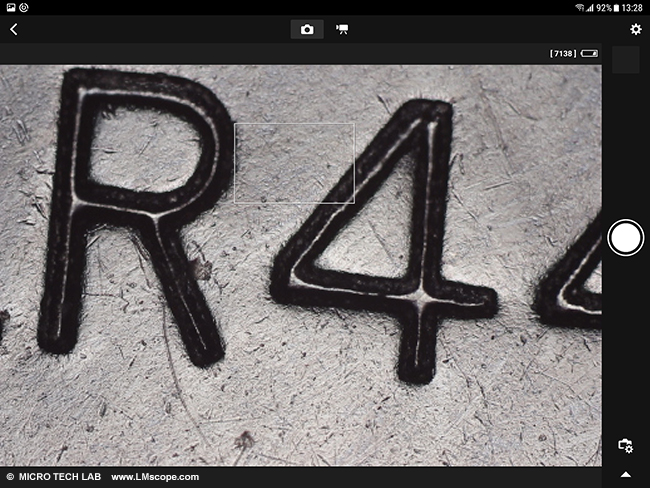Screen dimensions: 650x488
Task: Expand the panel with the up arrow
Action: [625, 474]
